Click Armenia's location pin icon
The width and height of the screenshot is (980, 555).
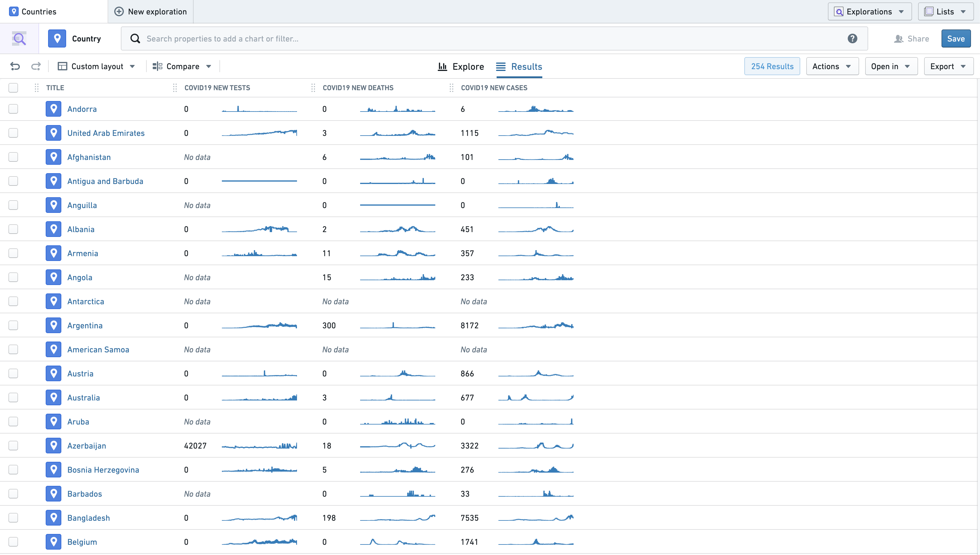click(53, 253)
